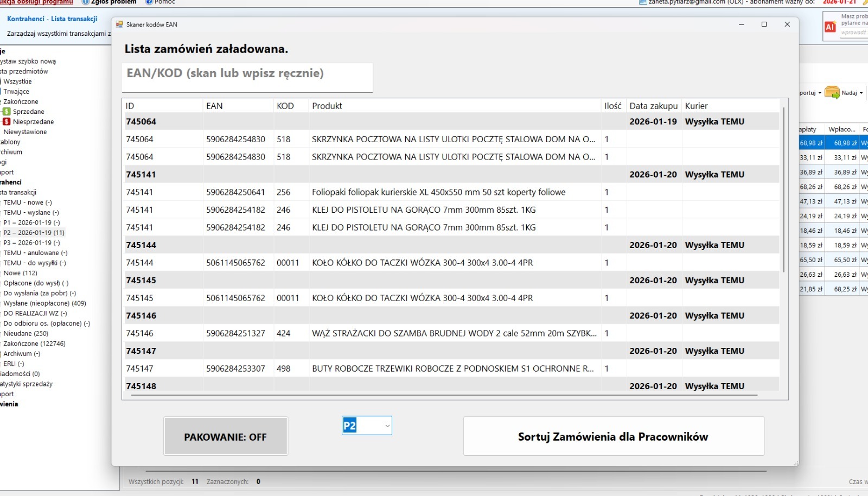Click the AI assistant icon

click(x=830, y=27)
